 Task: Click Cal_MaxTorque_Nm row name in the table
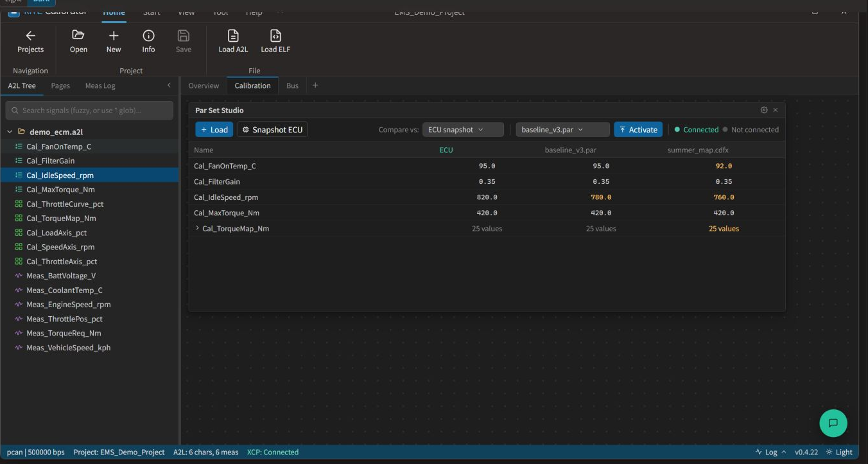click(227, 213)
